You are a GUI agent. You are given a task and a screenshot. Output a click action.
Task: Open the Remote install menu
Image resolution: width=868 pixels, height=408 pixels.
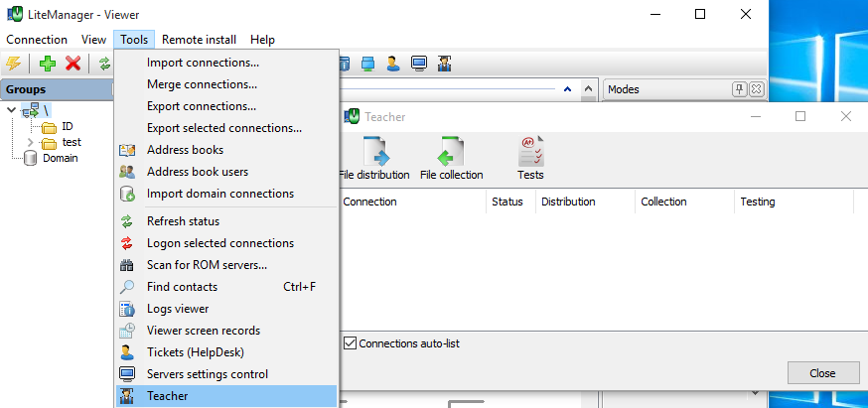(199, 40)
